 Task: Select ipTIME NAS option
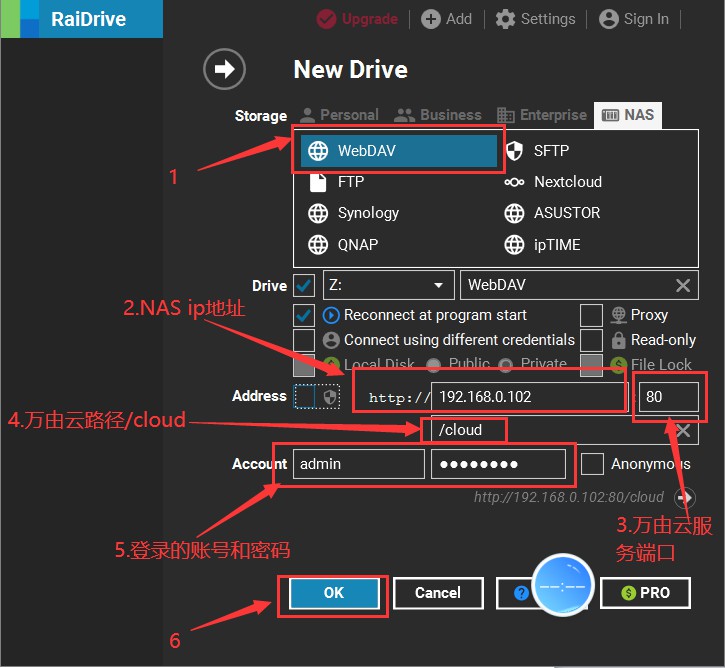point(556,244)
